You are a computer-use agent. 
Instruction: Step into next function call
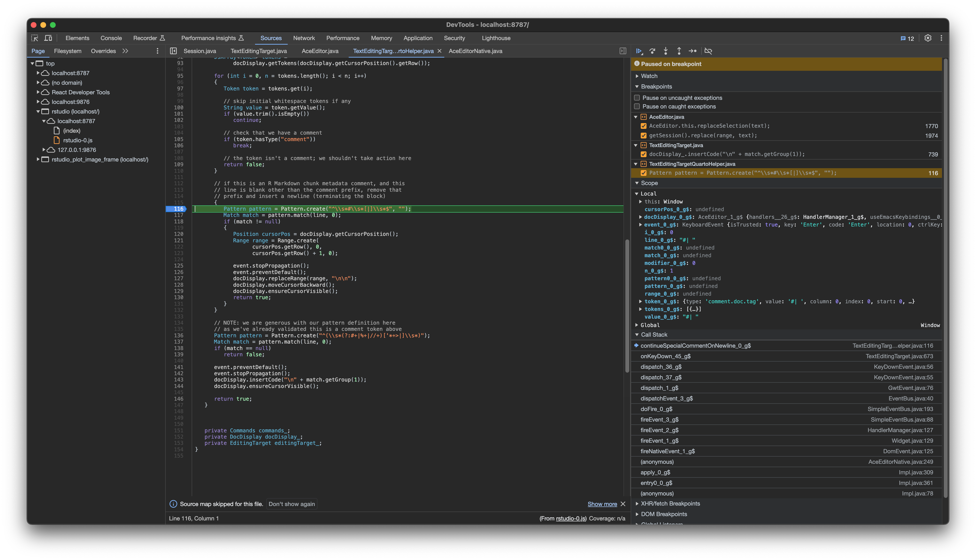pyautogui.click(x=666, y=51)
